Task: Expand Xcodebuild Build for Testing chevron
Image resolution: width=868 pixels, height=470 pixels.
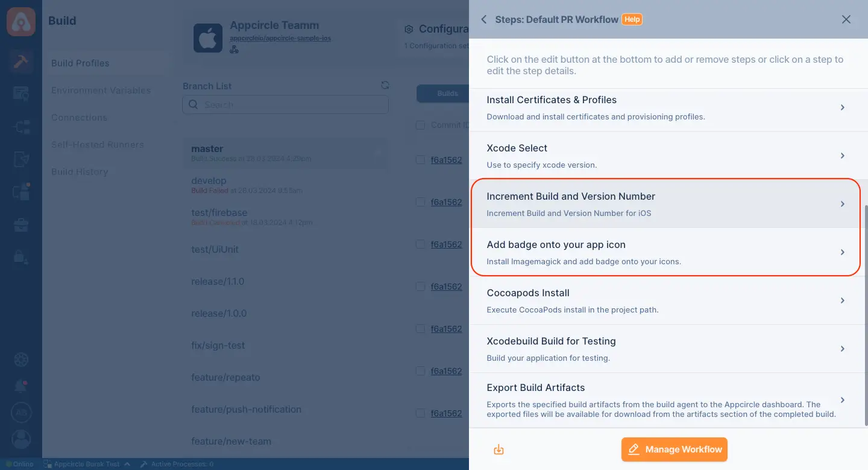Action: point(843,349)
